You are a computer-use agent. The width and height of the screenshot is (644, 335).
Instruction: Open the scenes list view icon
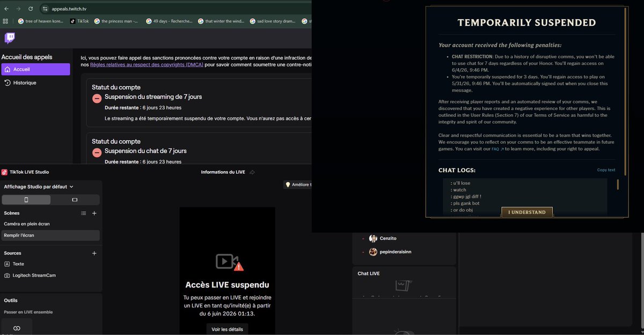pyautogui.click(x=83, y=213)
